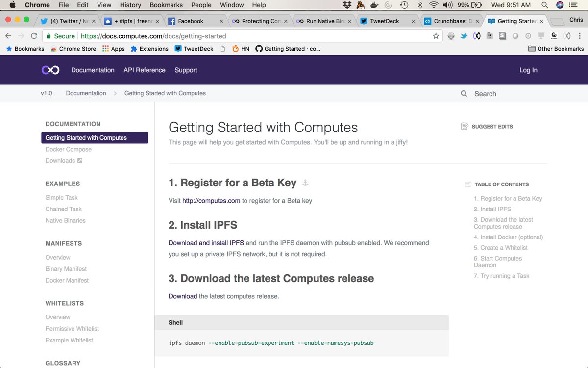The height and width of the screenshot is (368, 588).
Task: Open API Reference in the top navigation
Action: [145, 70]
